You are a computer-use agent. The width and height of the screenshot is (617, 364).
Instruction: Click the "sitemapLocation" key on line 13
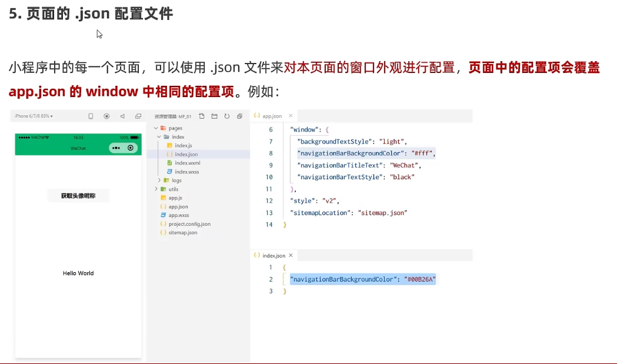click(321, 213)
